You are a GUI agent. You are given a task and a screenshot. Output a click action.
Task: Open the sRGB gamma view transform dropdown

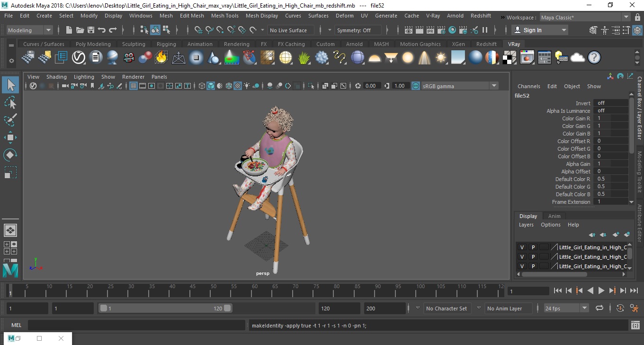coord(460,86)
